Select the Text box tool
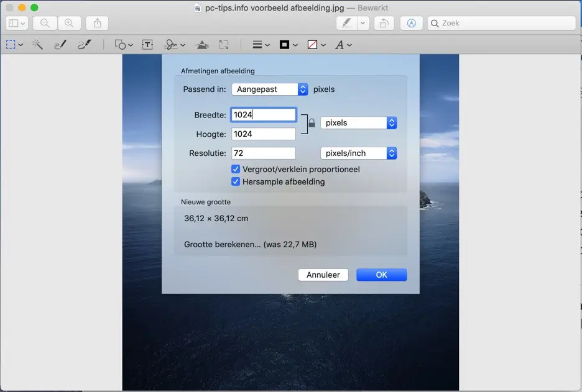Viewport: 582px width, 392px height. 147,45
